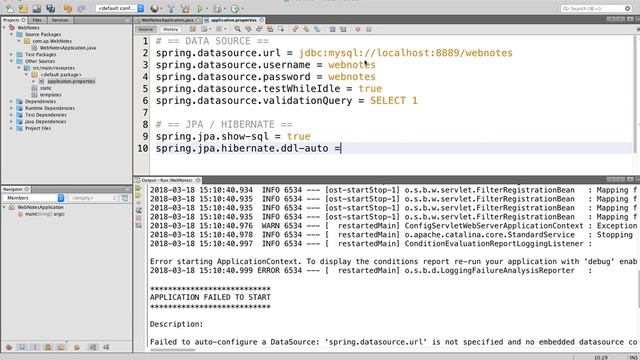Click the globe browser selector icon
Viewport: 640px width, 360px height.
154,8
